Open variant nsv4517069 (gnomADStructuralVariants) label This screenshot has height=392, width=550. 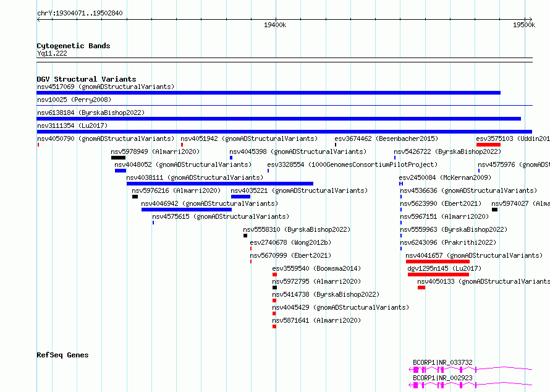[106, 87]
